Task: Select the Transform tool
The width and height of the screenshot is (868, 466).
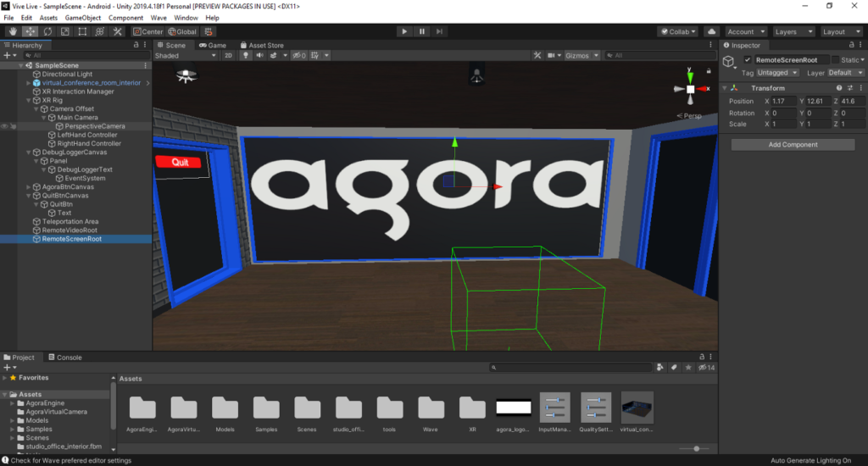Action: pyautogui.click(x=100, y=31)
